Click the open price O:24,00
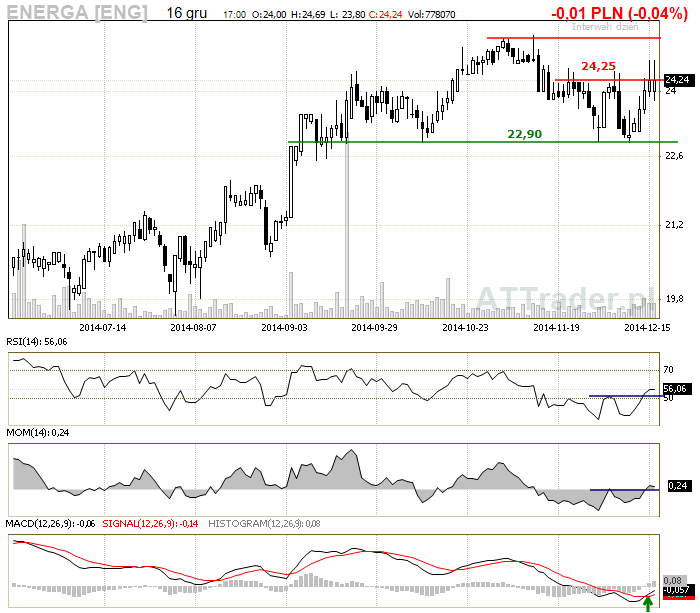The image size is (700, 613). [x=269, y=15]
